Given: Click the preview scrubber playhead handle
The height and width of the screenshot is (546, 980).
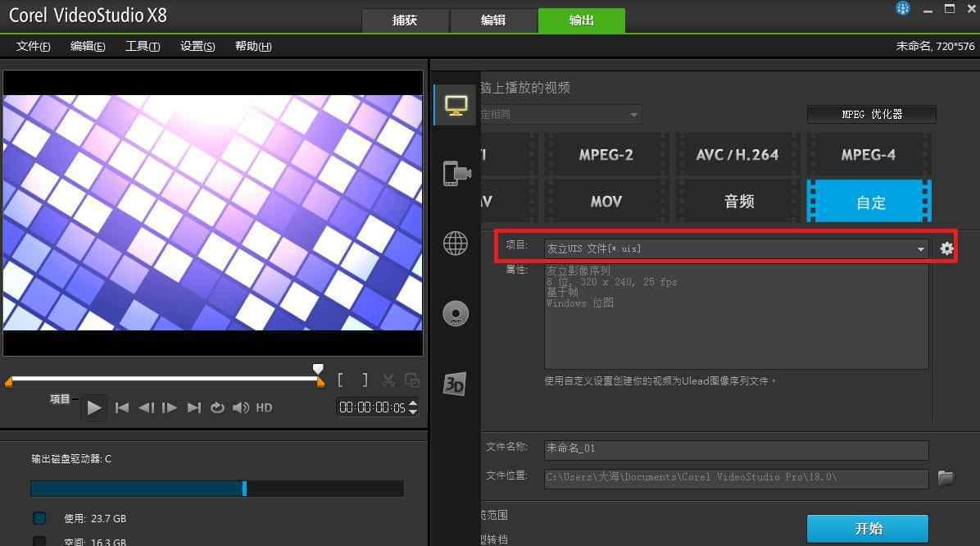Looking at the screenshot, I should pyautogui.click(x=318, y=368).
